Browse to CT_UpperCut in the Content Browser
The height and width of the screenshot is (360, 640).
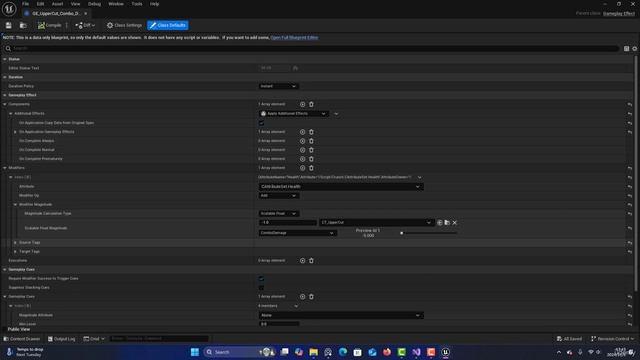pyautogui.click(x=447, y=223)
